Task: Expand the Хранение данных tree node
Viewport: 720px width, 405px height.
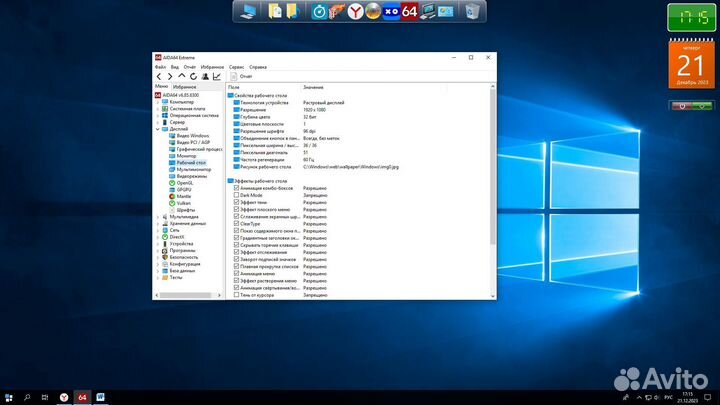Action: click(158, 224)
